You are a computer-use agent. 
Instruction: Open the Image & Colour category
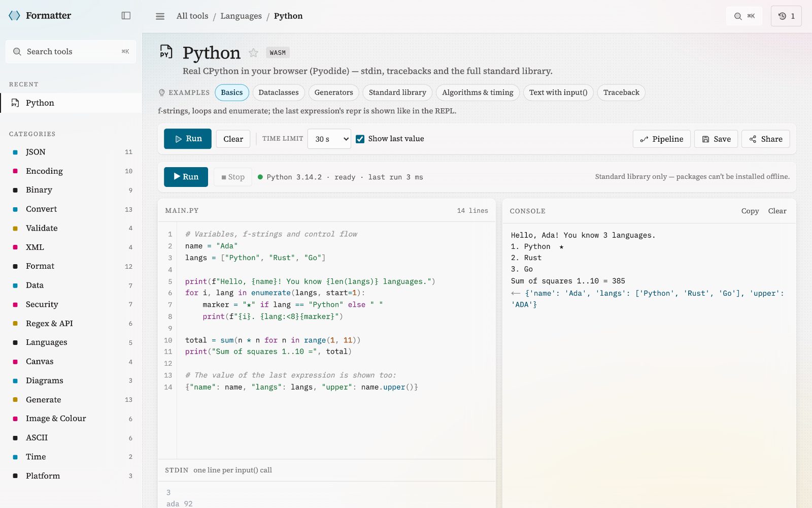(x=71, y=419)
